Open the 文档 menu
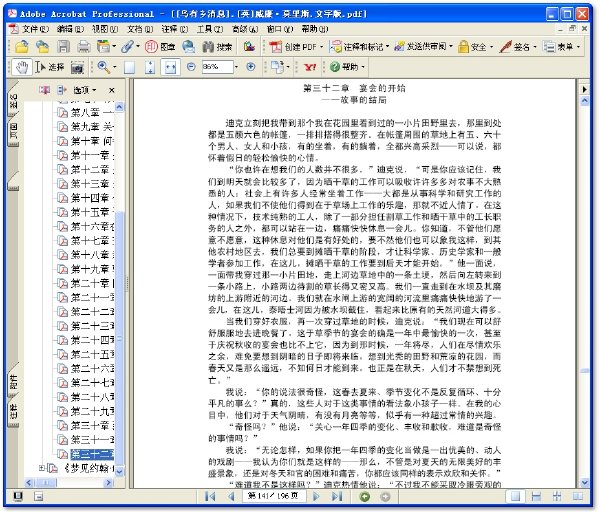 coord(140,29)
